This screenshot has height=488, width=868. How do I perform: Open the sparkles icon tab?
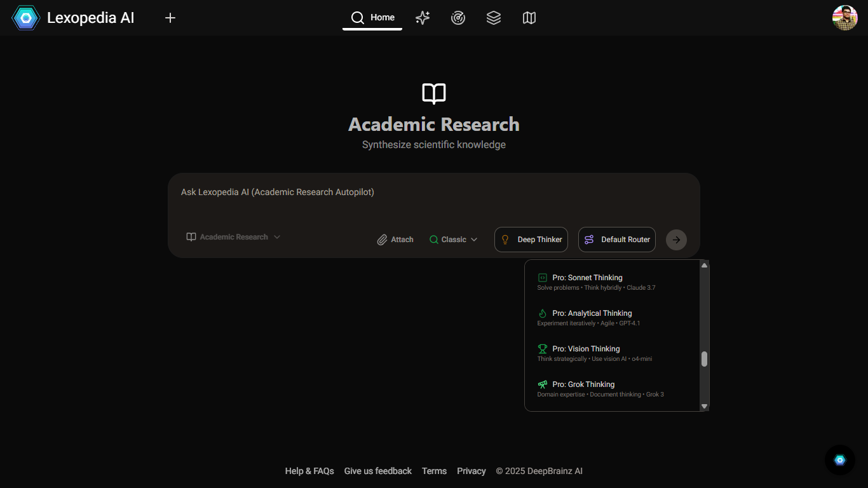pyautogui.click(x=423, y=18)
